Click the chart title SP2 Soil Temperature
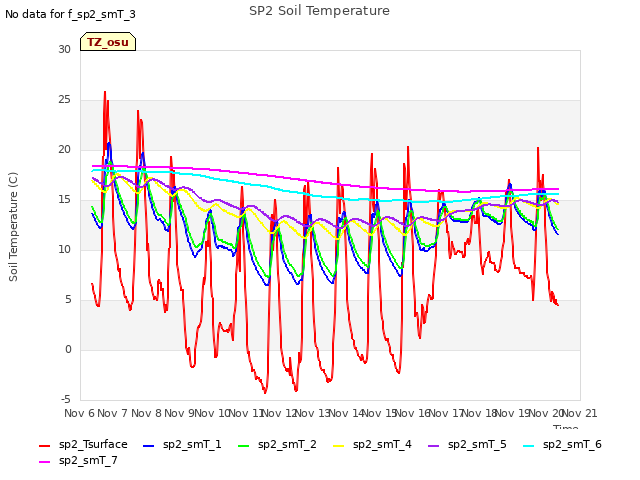The height and width of the screenshot is (480, 640). (x=319, y=11)
